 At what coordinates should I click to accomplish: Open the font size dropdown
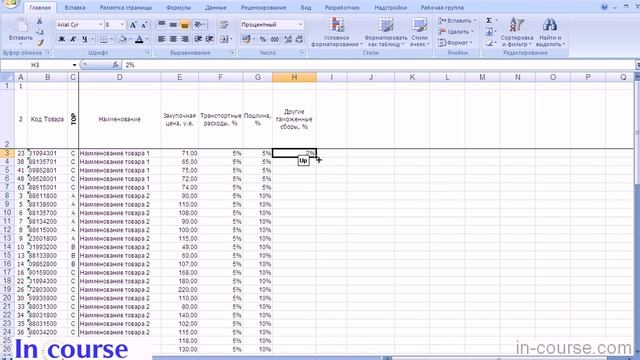[x=122, y=25]
